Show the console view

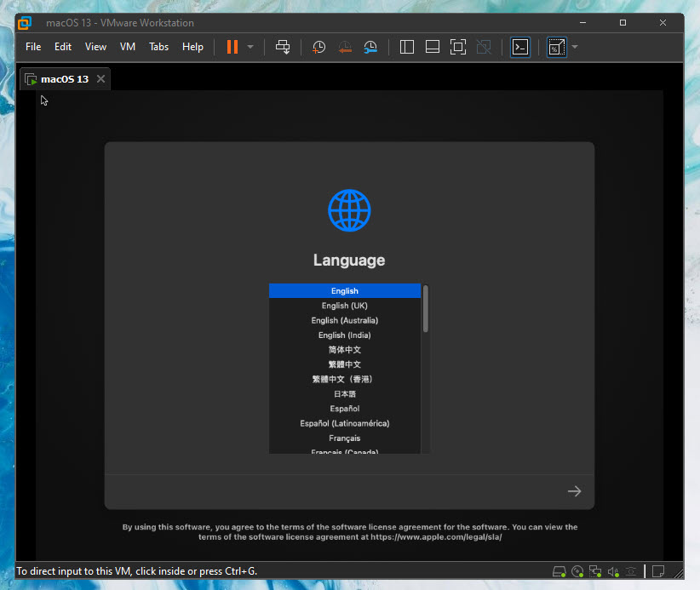pos(520,47)
